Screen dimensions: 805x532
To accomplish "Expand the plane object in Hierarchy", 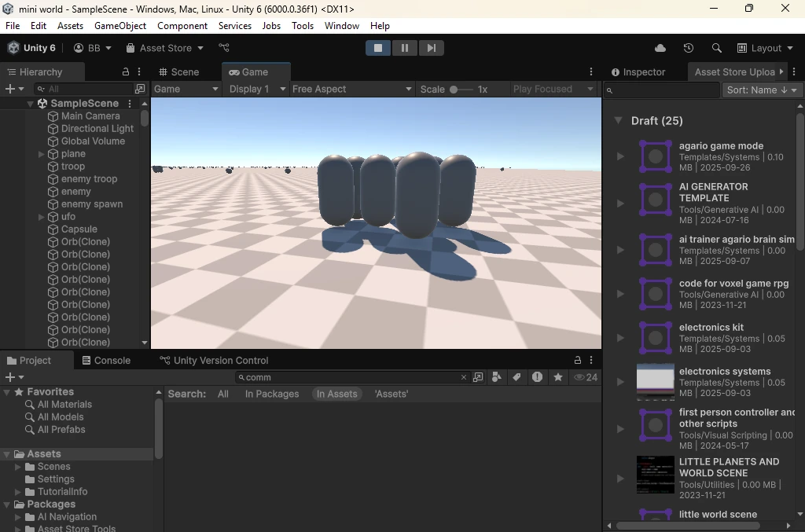I will [41, 154].
